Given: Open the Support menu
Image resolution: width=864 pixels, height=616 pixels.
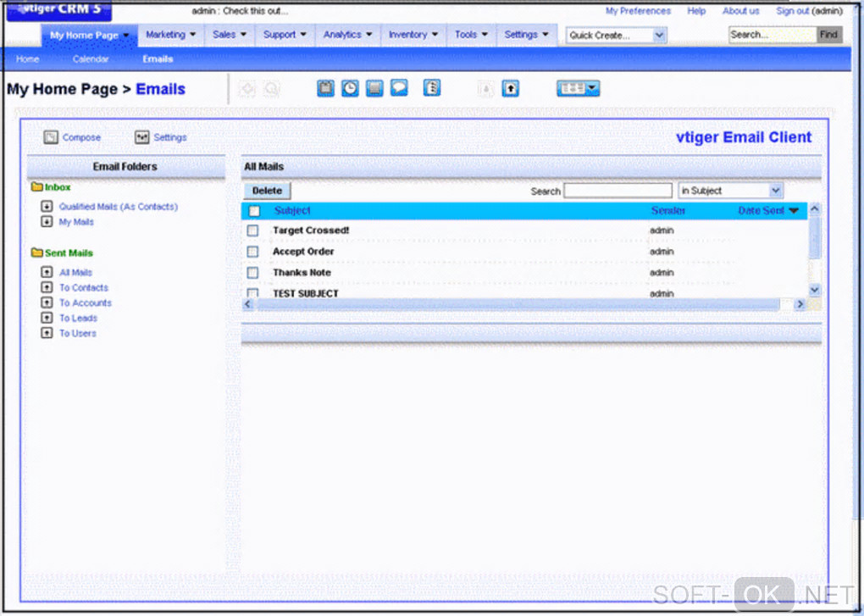Looking at the screenshot, I should [x=285, y=34].
